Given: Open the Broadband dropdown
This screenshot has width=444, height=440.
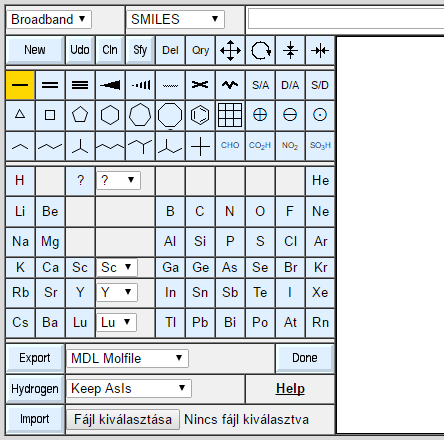Looking at the screenshot, I should (49, 19).
